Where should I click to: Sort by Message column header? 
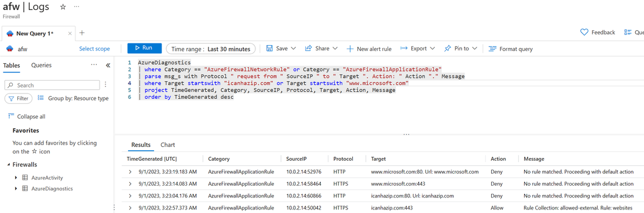534,158
